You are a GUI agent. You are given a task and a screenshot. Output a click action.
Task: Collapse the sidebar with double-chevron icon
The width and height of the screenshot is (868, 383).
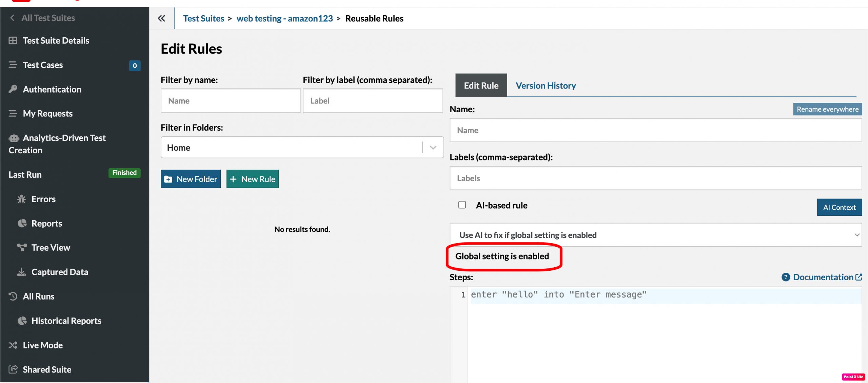click(161, 18)
